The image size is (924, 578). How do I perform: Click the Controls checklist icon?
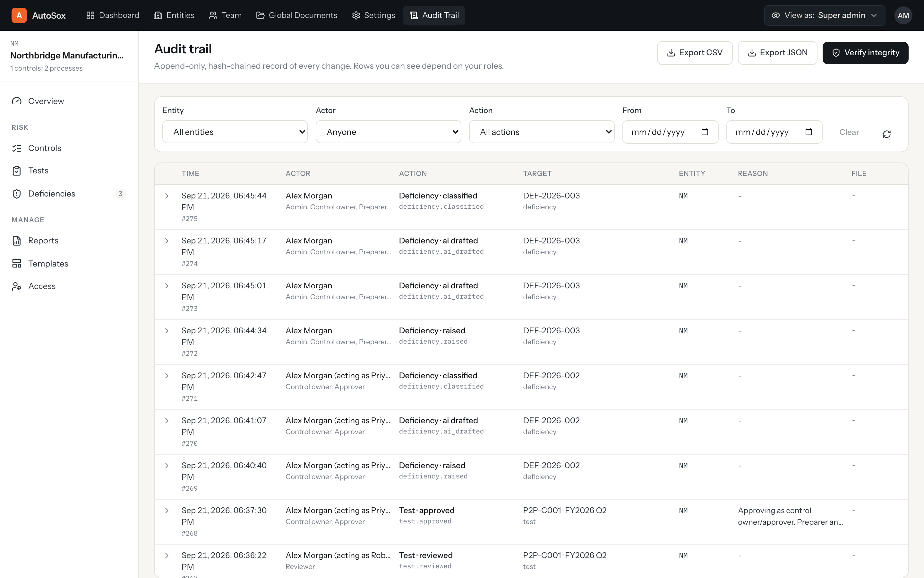[x=17, y=148]
